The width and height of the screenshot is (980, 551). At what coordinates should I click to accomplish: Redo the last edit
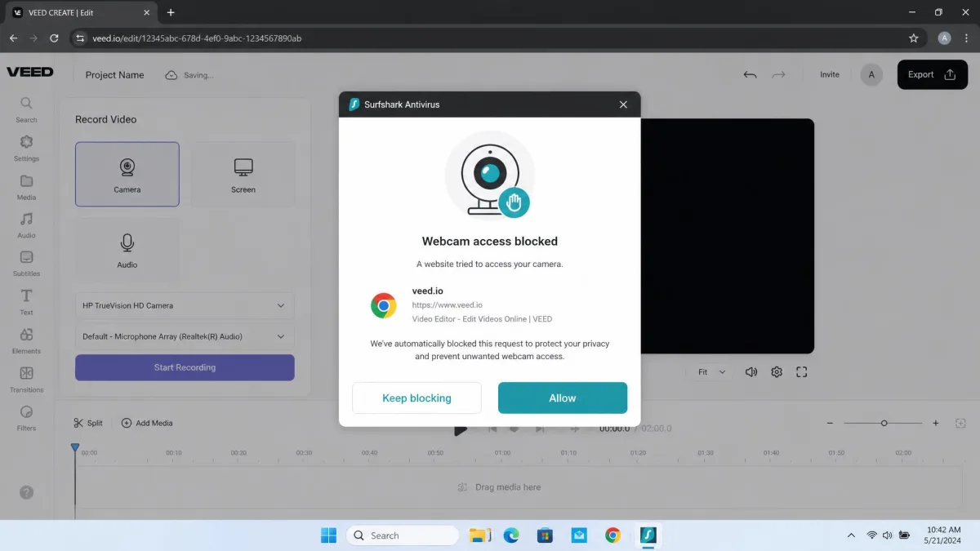point(778,74)
